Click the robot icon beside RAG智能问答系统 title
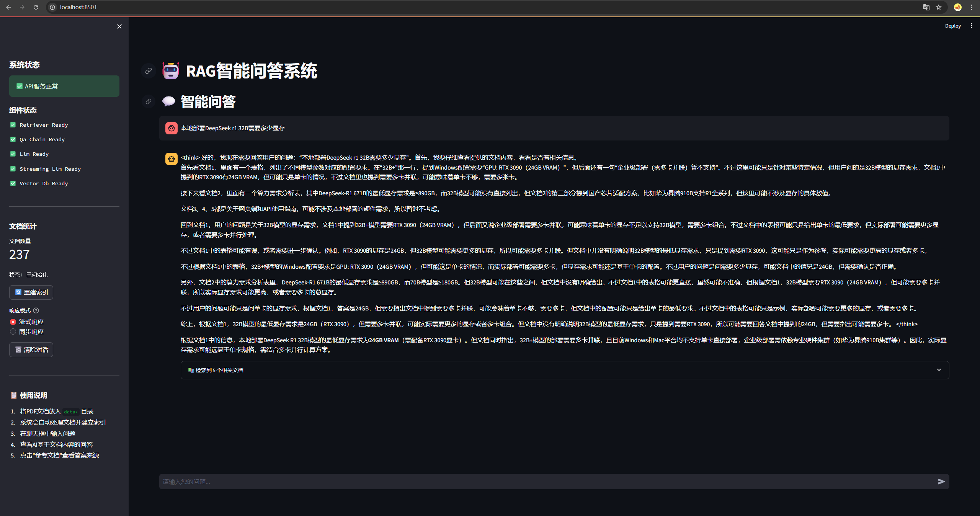980x516 pixels. click(x=171, y=71)
